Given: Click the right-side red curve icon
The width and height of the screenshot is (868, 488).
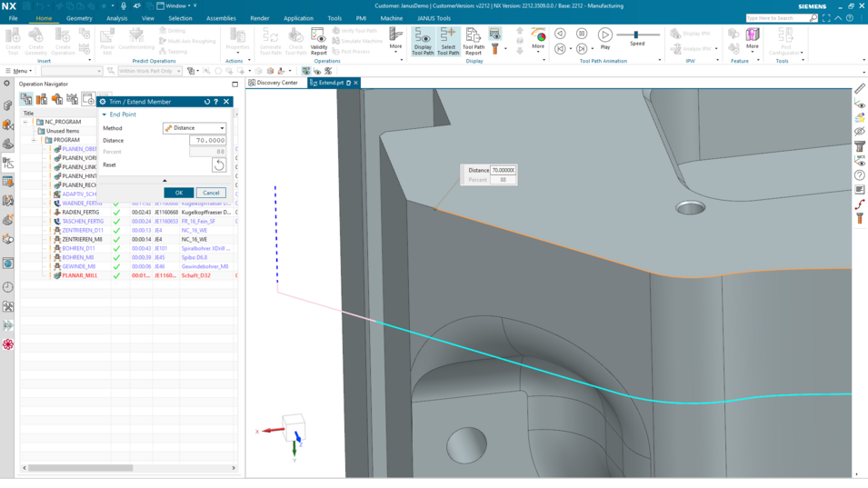Looking at the screenshot, I should [860, 204].
